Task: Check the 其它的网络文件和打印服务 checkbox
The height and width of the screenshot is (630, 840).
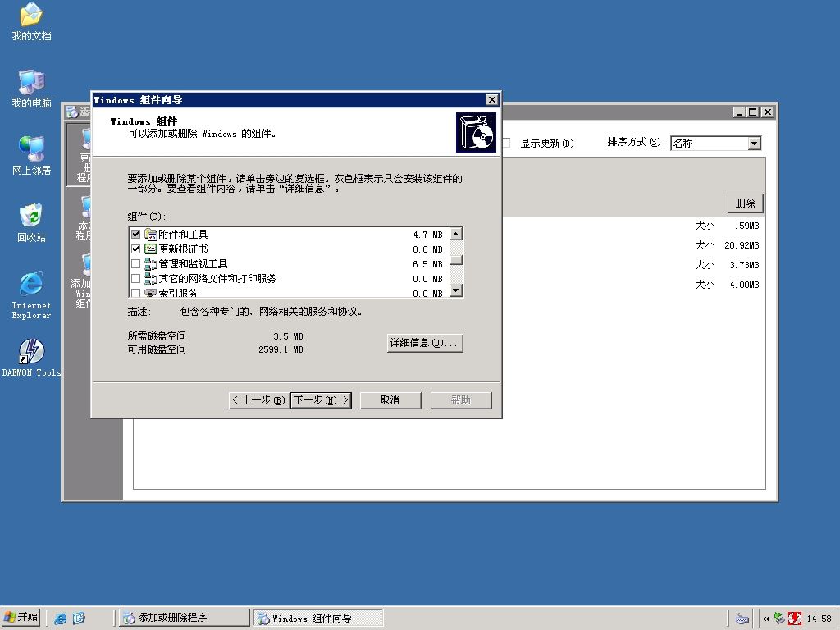Action: pos(135,279)
